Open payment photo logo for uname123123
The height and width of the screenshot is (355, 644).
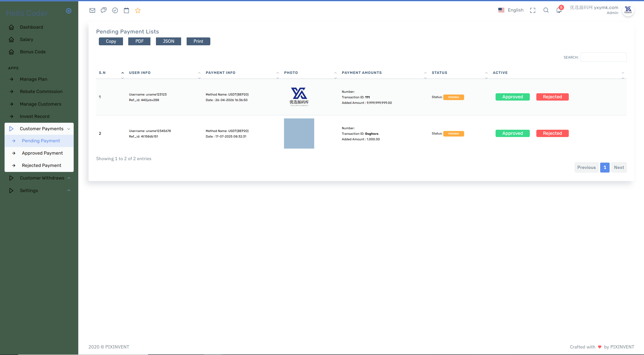(x=299, y=97)
